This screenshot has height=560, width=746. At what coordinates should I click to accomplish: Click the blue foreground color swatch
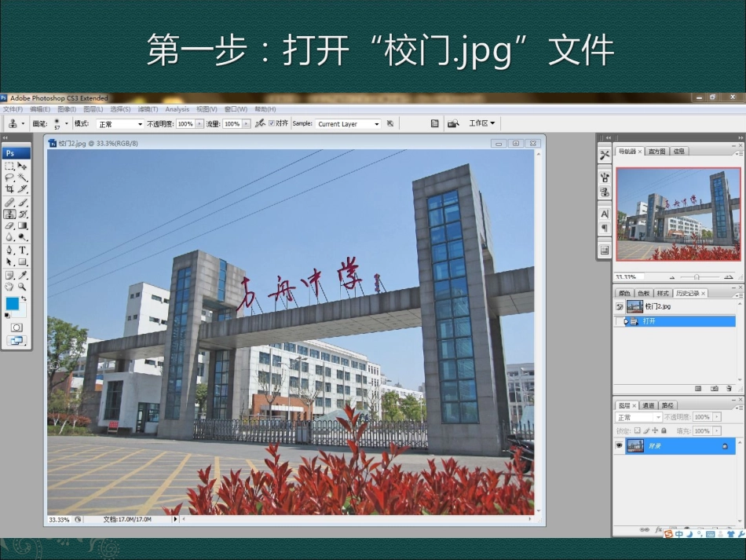click(x=13, y=303)
